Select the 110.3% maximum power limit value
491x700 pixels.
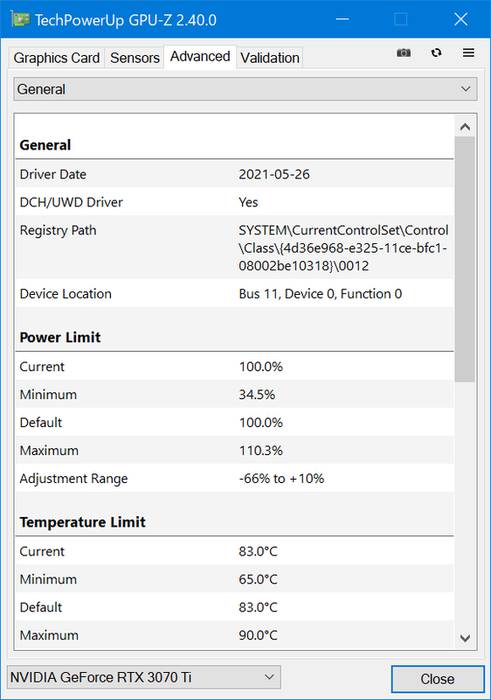(x=261, y=450)
